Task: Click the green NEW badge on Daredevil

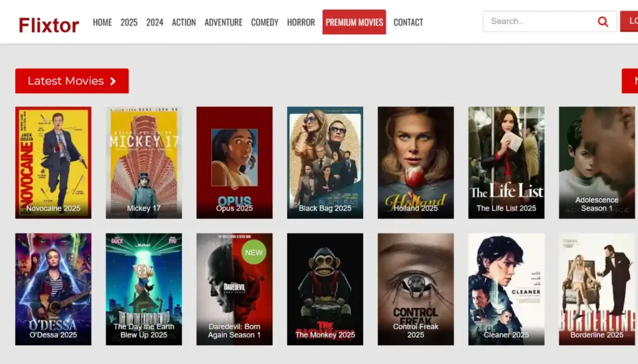Action: 254,252
